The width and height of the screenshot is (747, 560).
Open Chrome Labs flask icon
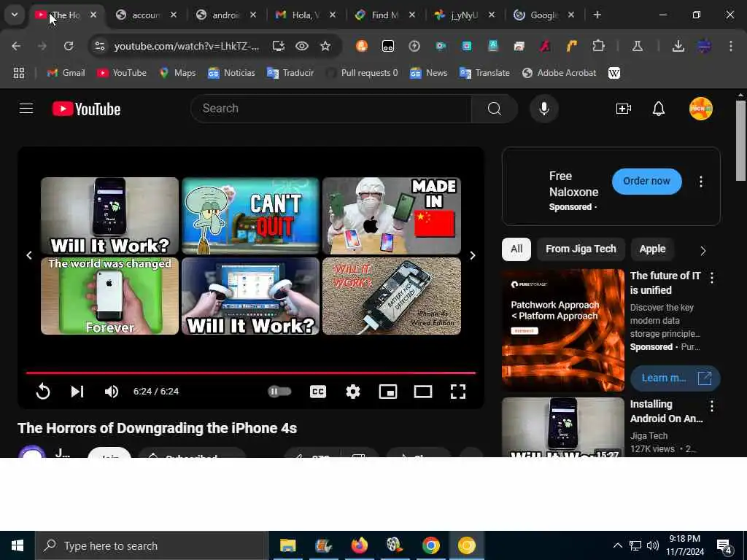(x=637, y=46)
